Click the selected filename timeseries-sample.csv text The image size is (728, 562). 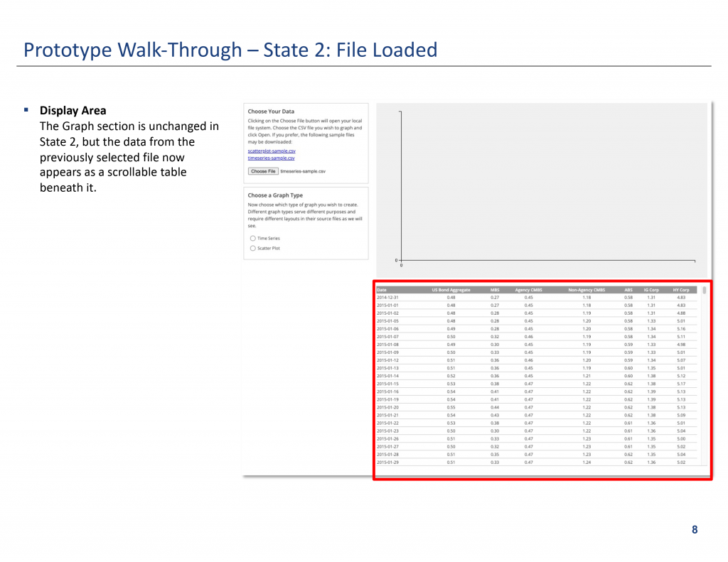pyautogui.click(x=303, y=171)
